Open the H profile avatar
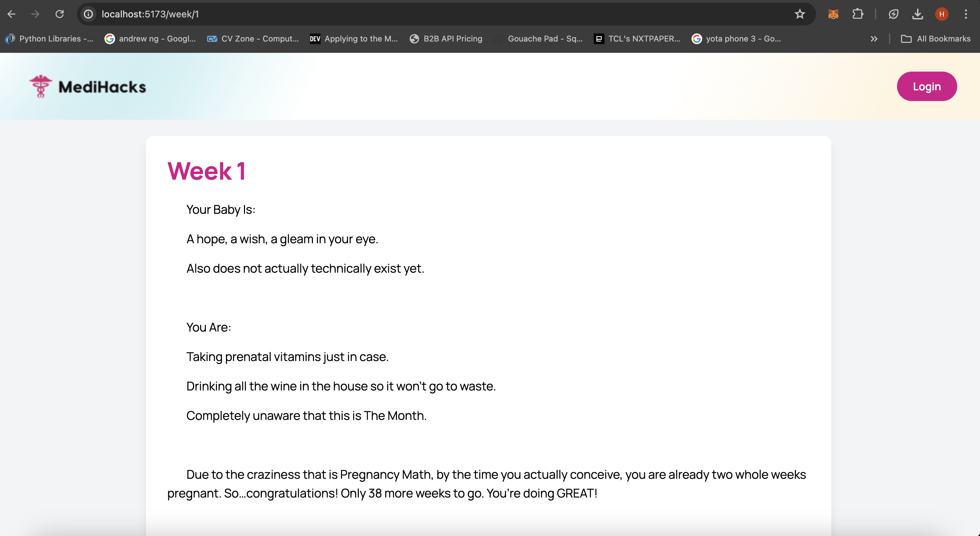 (942, 14)
